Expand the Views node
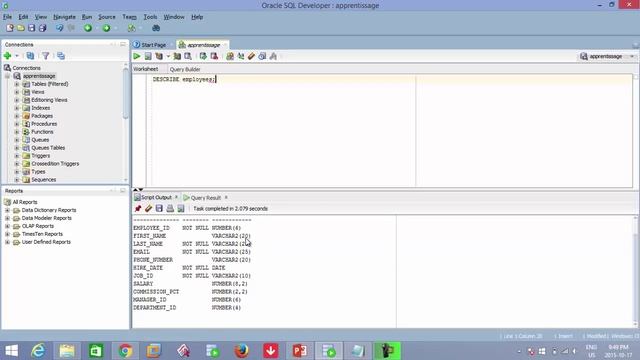This screenshot has width=640, height=360. [17, 92]
